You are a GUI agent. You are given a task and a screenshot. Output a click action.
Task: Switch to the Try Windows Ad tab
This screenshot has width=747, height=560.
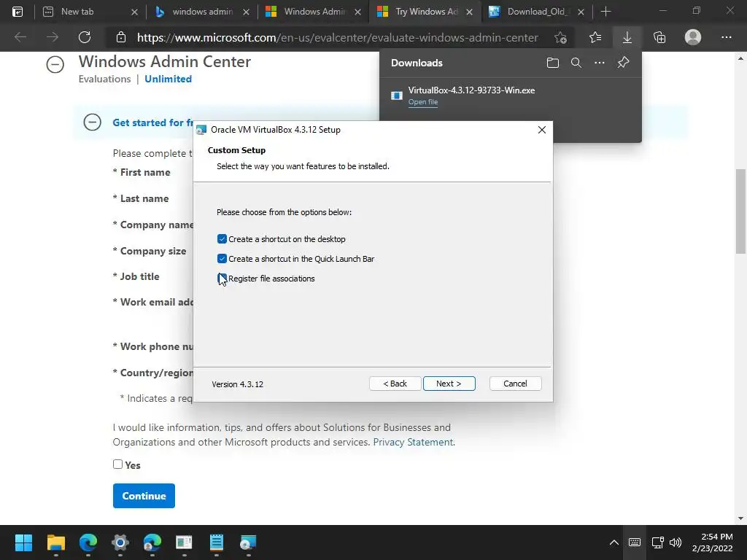click(x=425, y=12)
